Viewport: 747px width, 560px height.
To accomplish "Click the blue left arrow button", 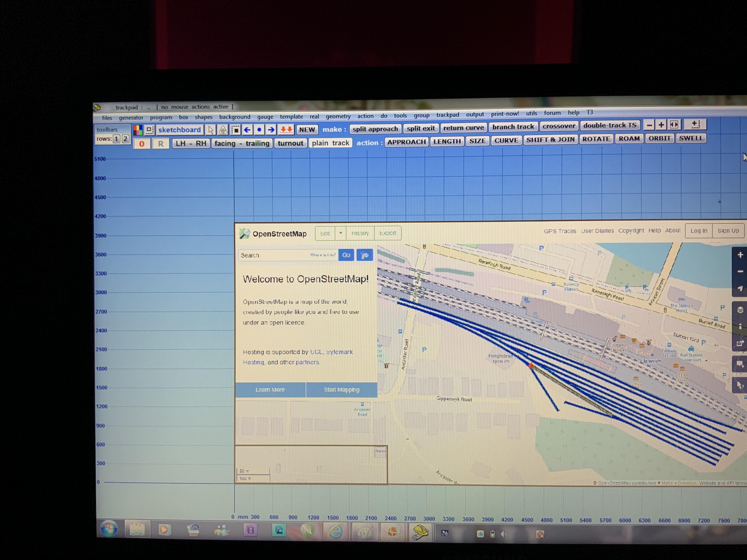I will click(x=247, y=130).
